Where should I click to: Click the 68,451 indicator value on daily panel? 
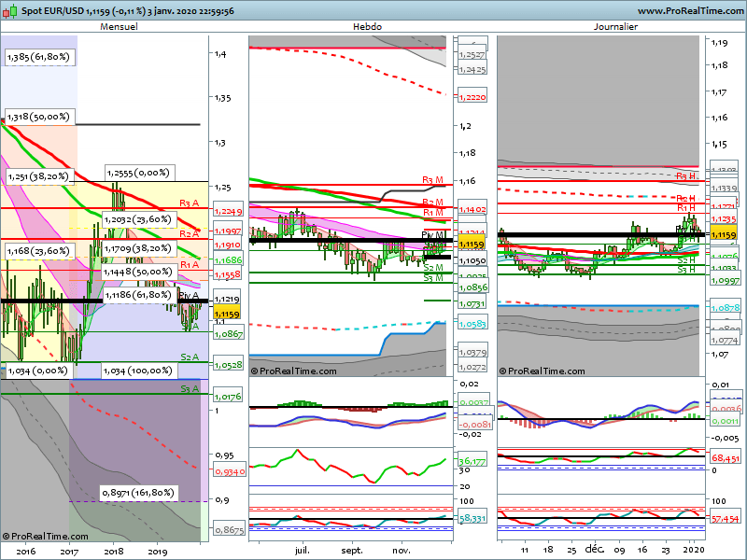pos(726,458)
